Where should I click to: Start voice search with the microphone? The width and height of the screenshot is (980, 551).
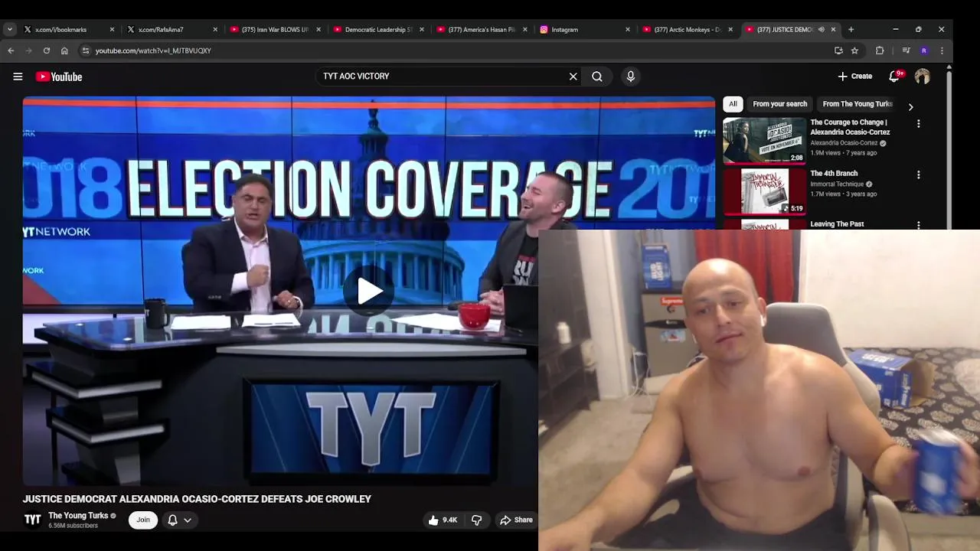pyautogui.click(x=631, y=77)
